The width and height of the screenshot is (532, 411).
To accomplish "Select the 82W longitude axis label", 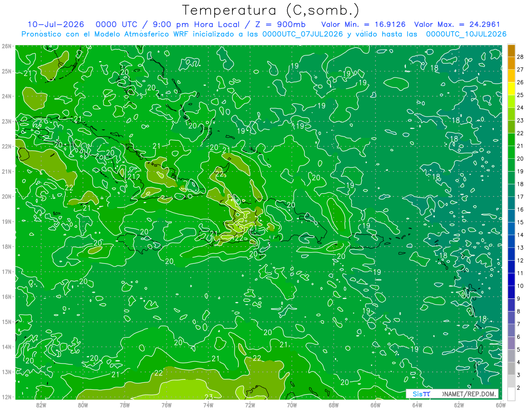I will point(41,404).
